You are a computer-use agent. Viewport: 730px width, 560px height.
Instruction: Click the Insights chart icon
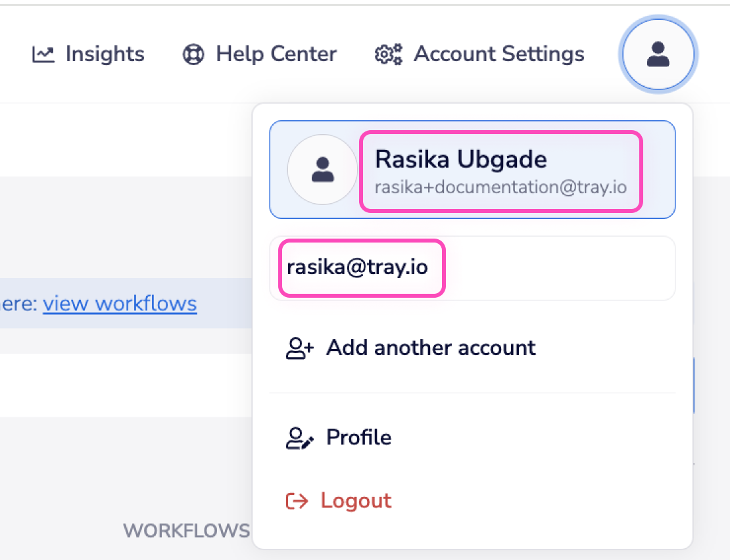(x=43, y=54)
